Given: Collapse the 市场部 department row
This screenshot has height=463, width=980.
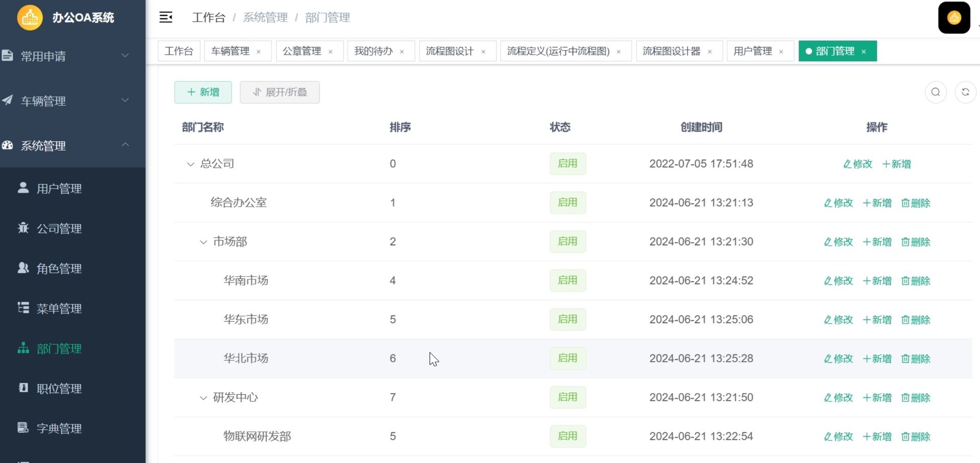Looking at the screenshot, I should [x=203, y=242].
